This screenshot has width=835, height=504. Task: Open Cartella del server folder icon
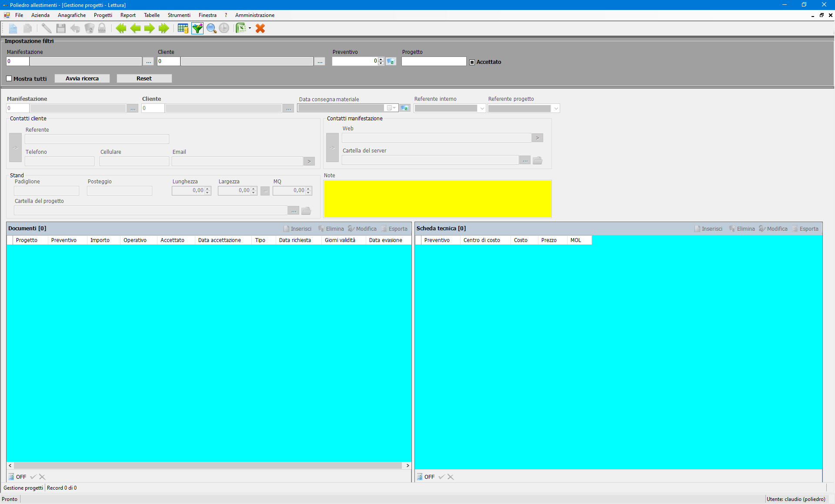[538, 160]
